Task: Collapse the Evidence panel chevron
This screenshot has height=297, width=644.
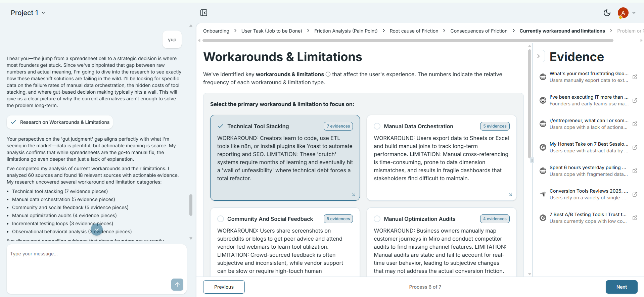Action: (539, 56)
